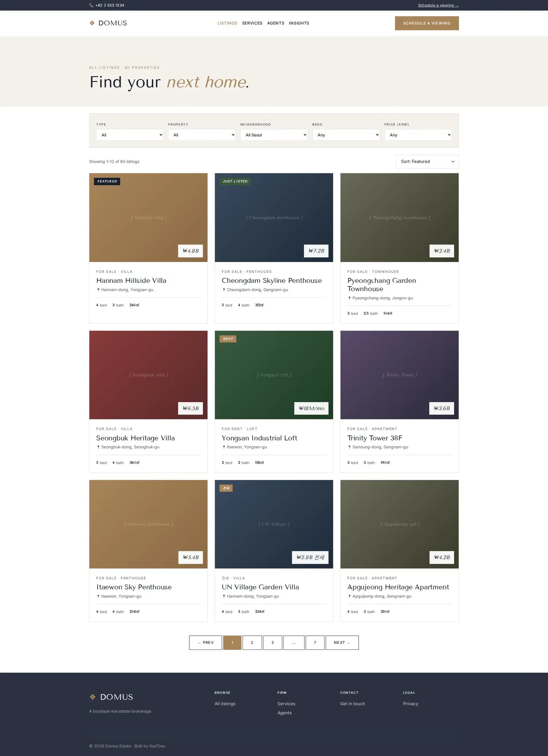Open Apgujeong Heritage Apartment title
The width and height of the screenshot is (548, 756).
(x=398, y=587)
